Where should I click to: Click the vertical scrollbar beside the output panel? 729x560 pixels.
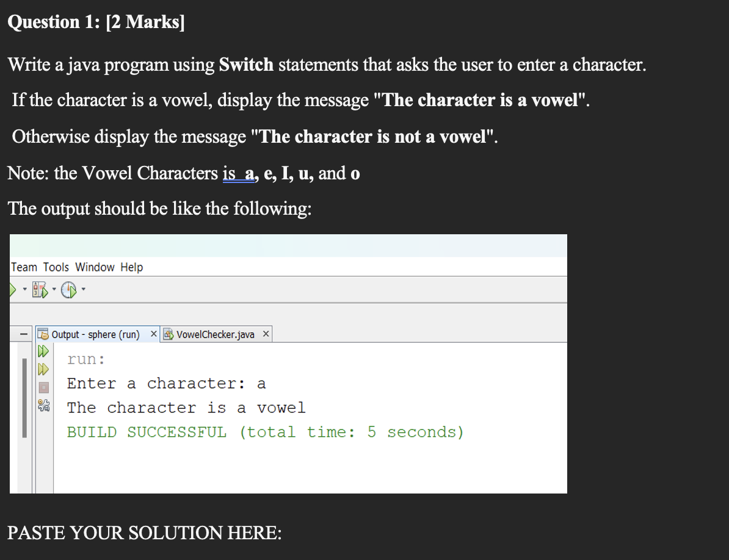pos(24,397)
